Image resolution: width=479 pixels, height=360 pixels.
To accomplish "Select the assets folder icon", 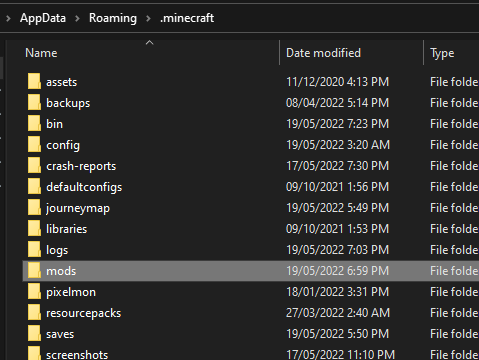I will (x=34, y=82).
